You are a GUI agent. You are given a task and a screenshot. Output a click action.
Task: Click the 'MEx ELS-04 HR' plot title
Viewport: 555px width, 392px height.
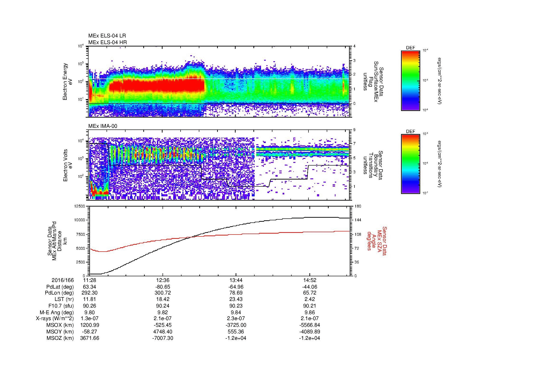click(107, 42)
